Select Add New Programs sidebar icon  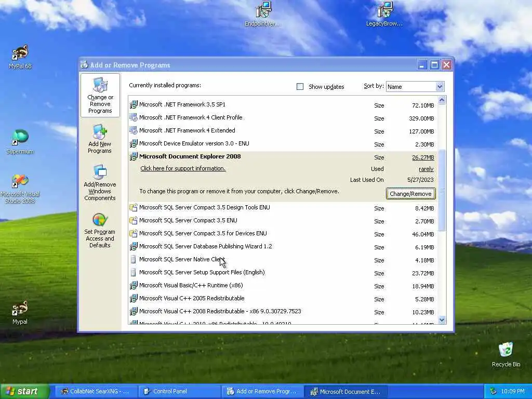point(100,139)
